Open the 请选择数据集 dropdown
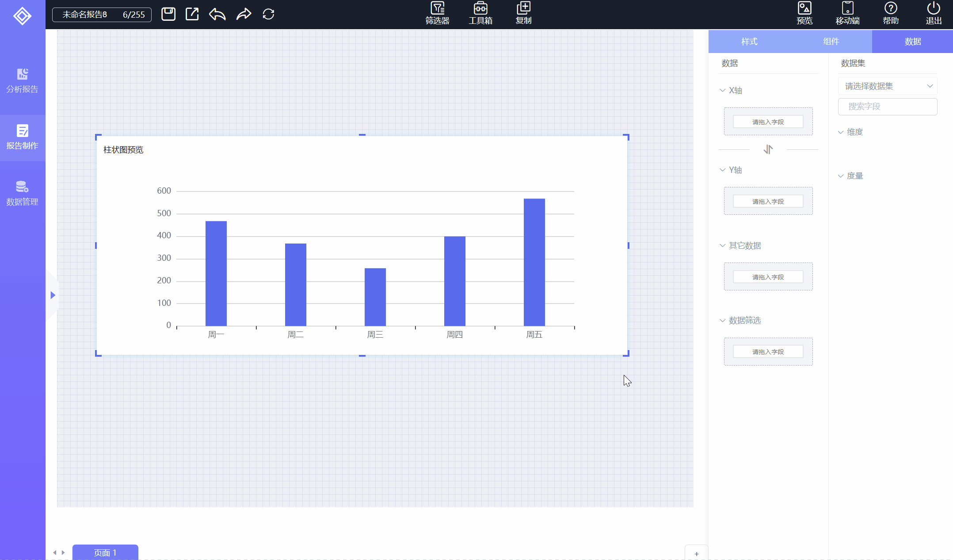Image resolution: width=953 pixels, height=560 pixels. 888,86
